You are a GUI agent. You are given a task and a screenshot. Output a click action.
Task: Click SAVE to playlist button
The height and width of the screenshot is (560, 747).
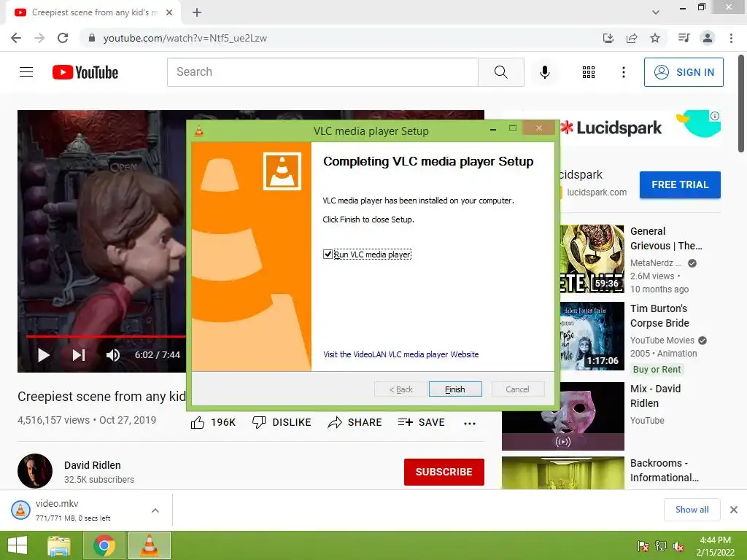click(421, 422)
